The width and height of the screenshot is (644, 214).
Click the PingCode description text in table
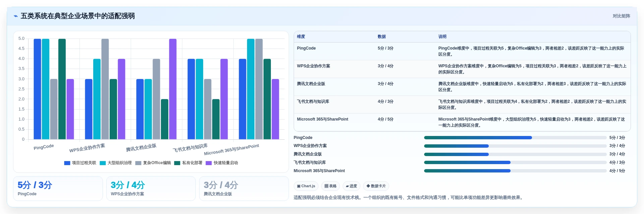click(x=531, y=52)
